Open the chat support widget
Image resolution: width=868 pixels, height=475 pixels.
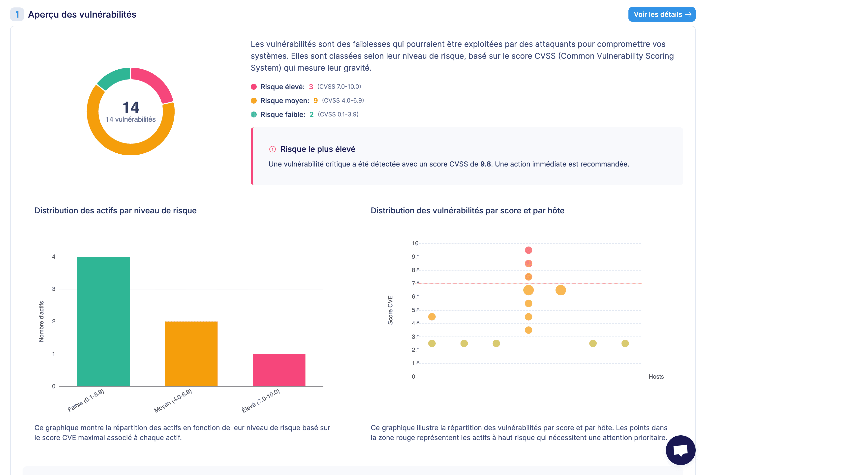click(680, 450)
